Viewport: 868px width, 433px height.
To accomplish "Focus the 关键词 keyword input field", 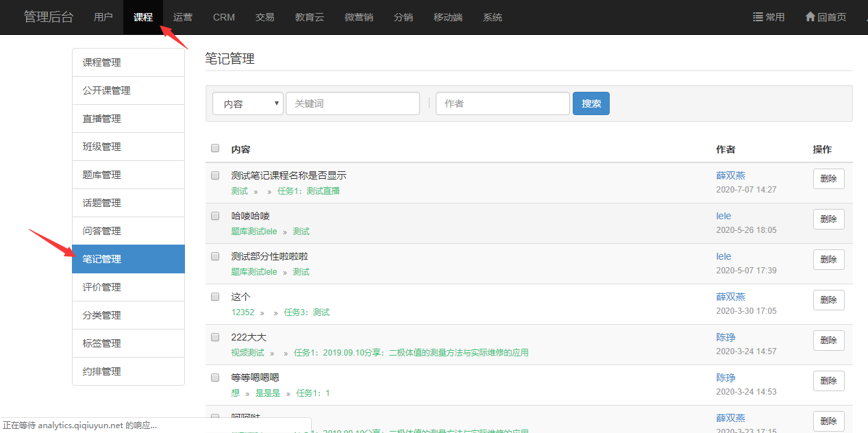I will click(352, 103).
